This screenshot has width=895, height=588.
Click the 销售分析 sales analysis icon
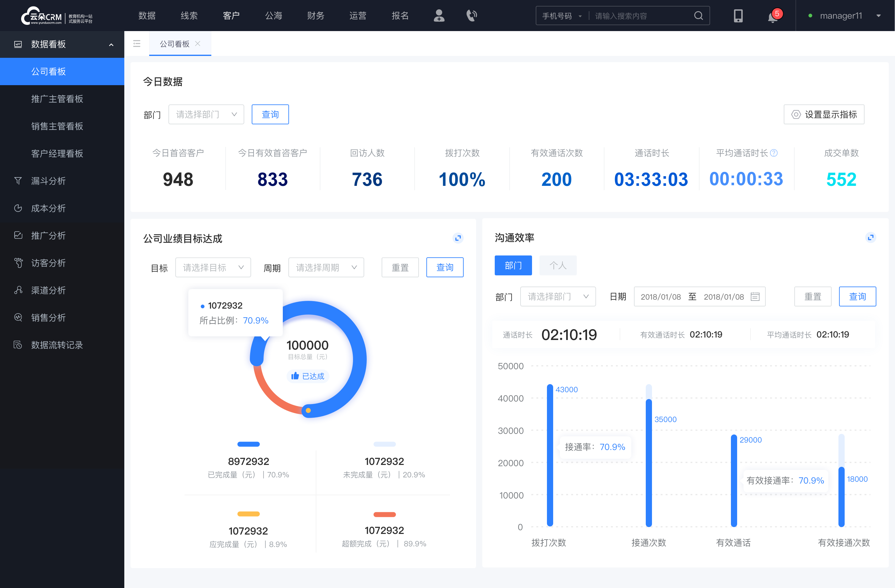pos(18,317)
